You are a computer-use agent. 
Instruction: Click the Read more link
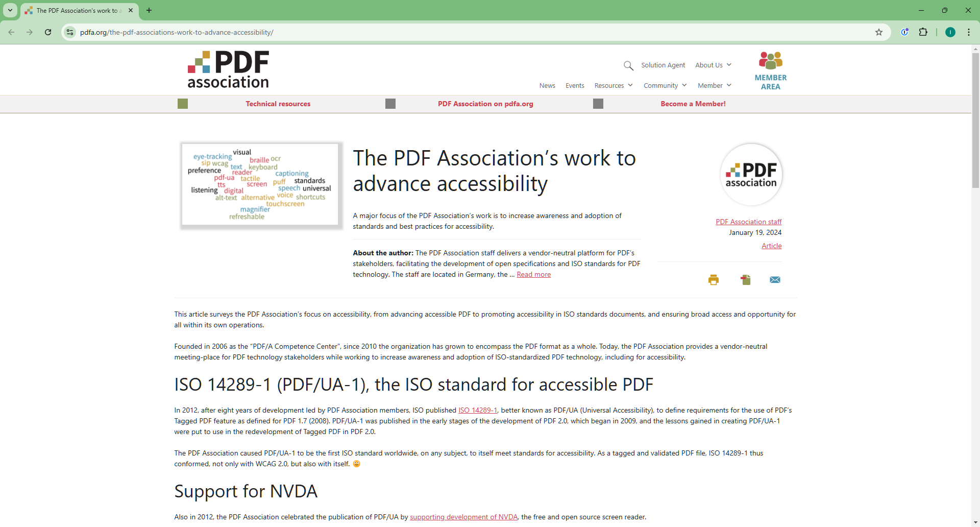[x=533, y=275]
